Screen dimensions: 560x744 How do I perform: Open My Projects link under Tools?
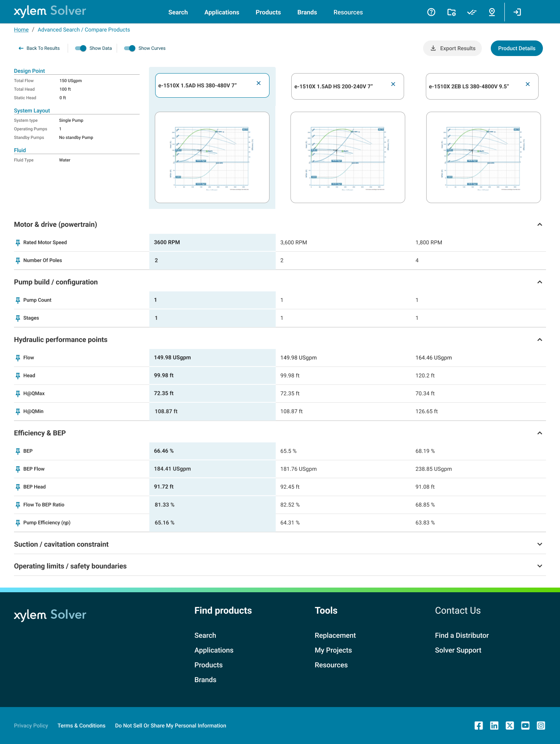tap(333, 650)
